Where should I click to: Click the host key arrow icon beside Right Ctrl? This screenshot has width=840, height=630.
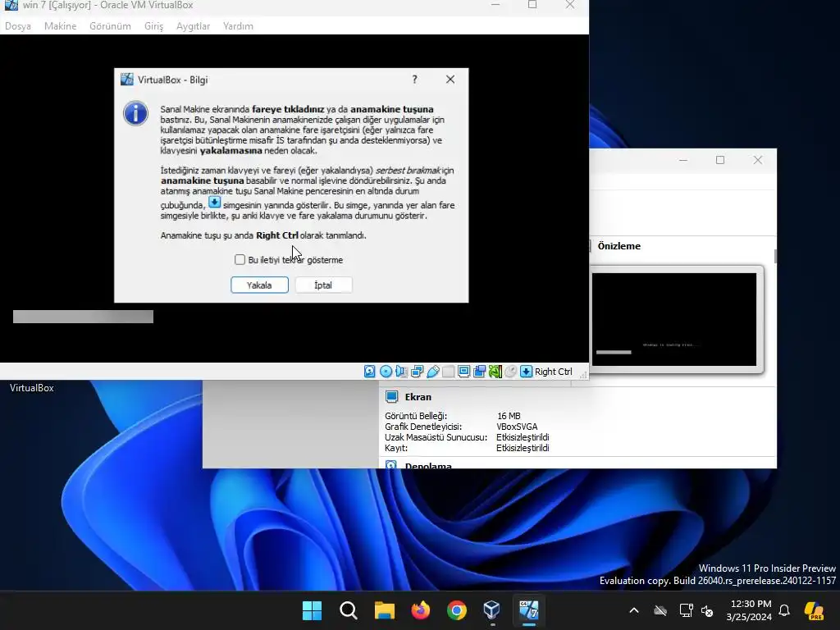tap(526, 372)
